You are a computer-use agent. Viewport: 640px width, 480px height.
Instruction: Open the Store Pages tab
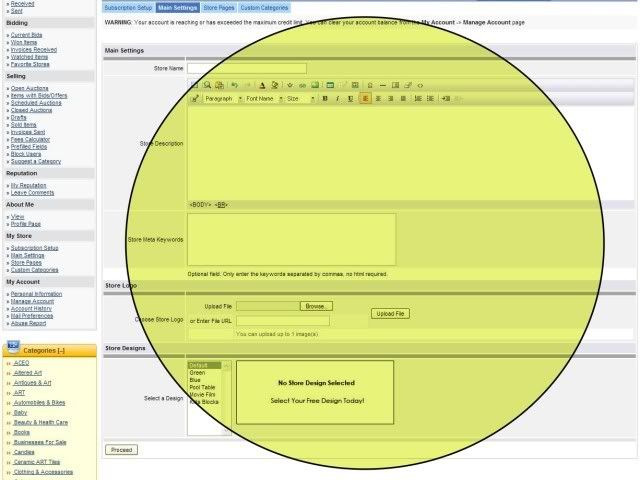click(219, 8)
